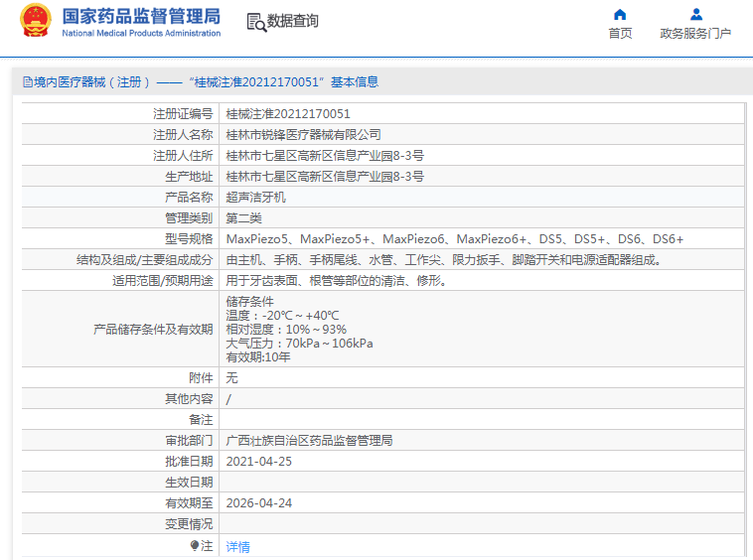Click 首页 navigation label
This screenshot has height=560, width=753.
pyautogui.click(x=620, y=33)
